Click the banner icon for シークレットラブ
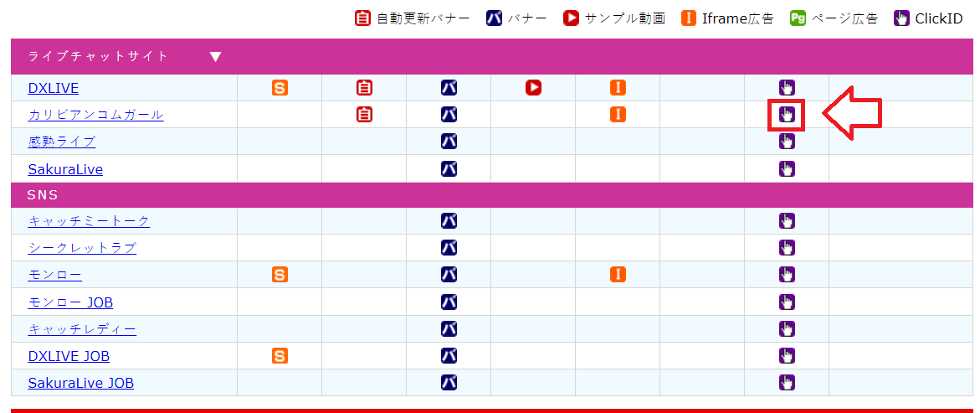The width and height of the screenshot is (980, 413). coord(449,248)
